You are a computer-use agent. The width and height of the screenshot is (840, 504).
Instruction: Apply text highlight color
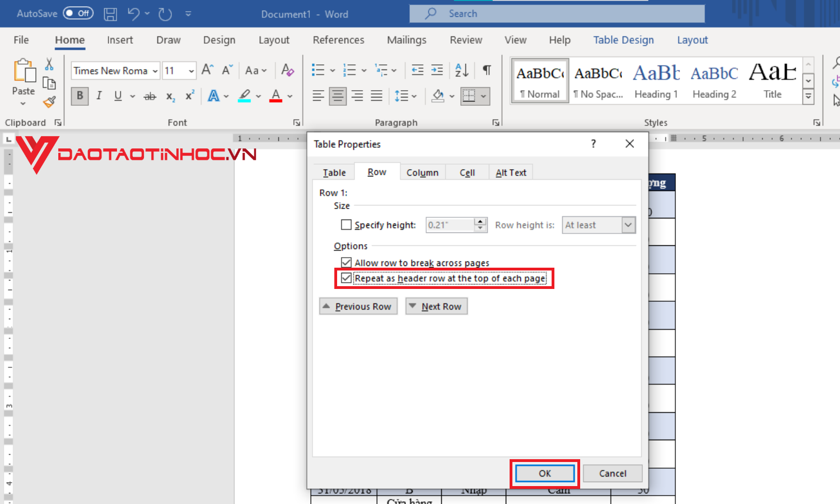click(x=244, y=96)
